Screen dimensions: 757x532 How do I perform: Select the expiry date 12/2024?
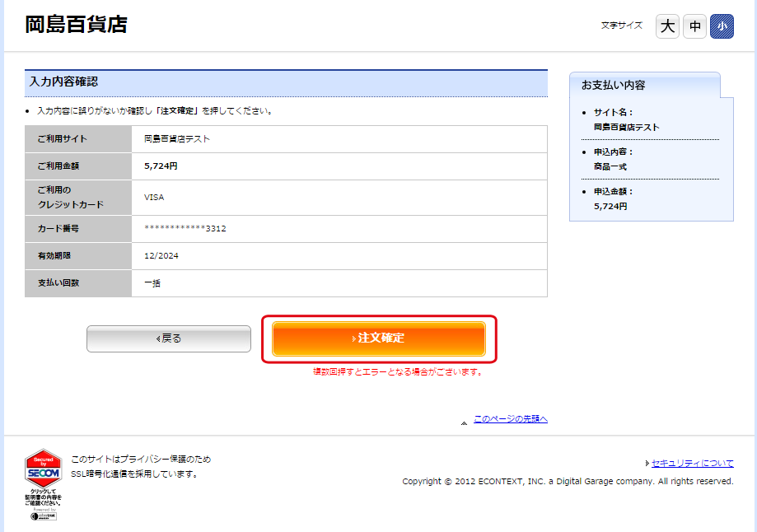coord(161,256)
